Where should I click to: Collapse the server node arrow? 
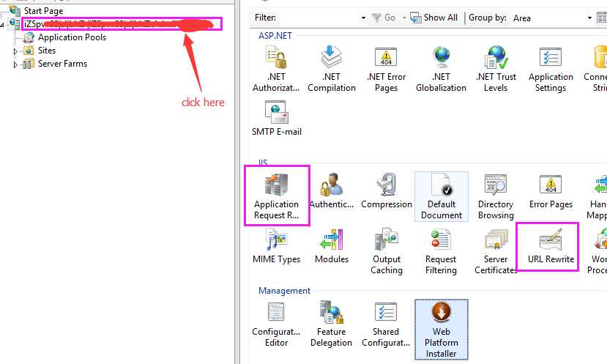2,25
